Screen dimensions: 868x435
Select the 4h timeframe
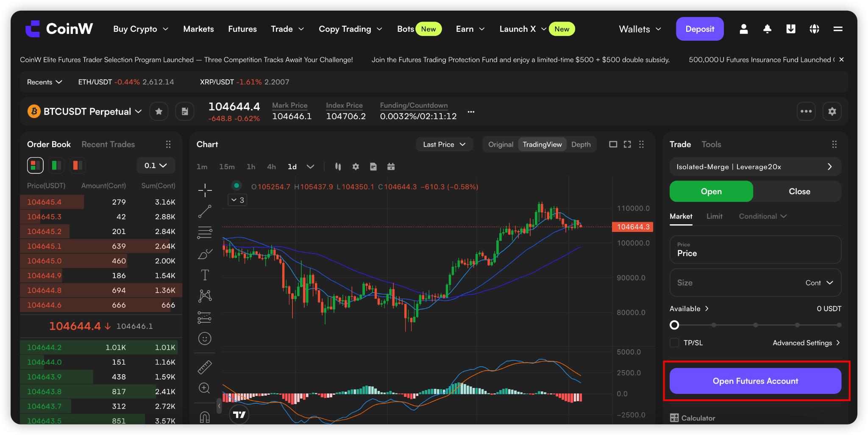click(271, 167)
